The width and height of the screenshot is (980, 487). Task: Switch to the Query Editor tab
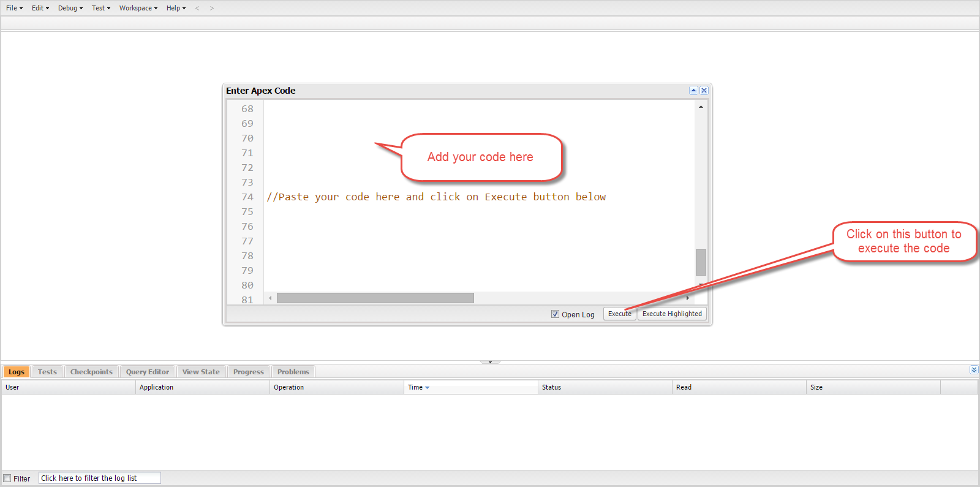click(x=148, y=372)
